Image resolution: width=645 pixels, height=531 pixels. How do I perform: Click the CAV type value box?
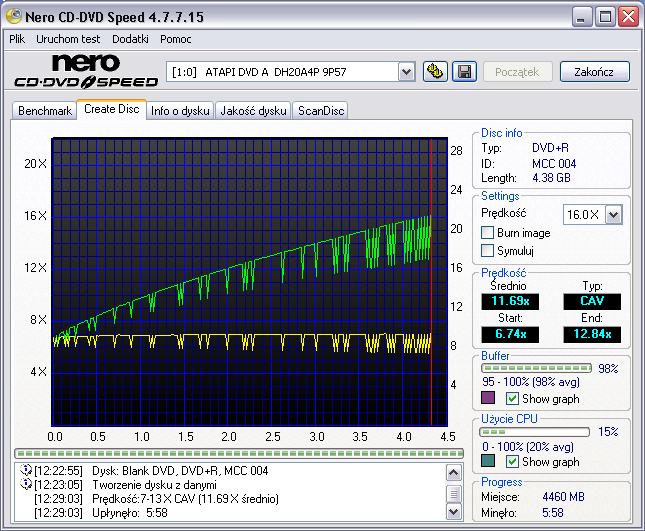click(x=592, y=301)
